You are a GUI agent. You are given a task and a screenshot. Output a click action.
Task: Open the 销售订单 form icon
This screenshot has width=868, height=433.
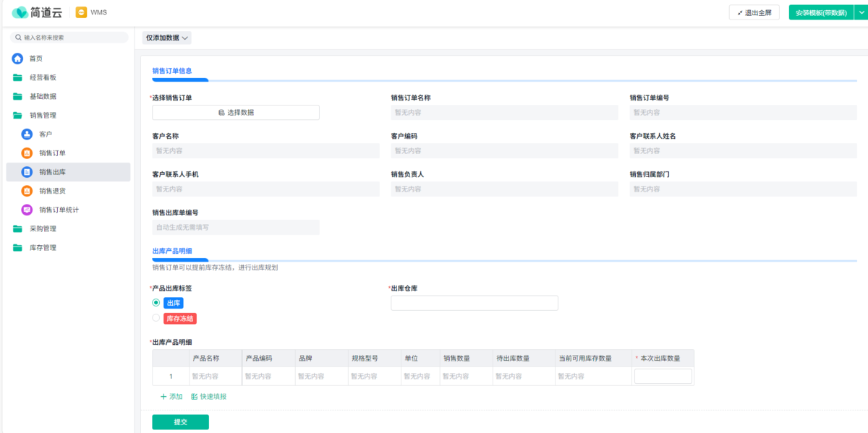(27, 153)
